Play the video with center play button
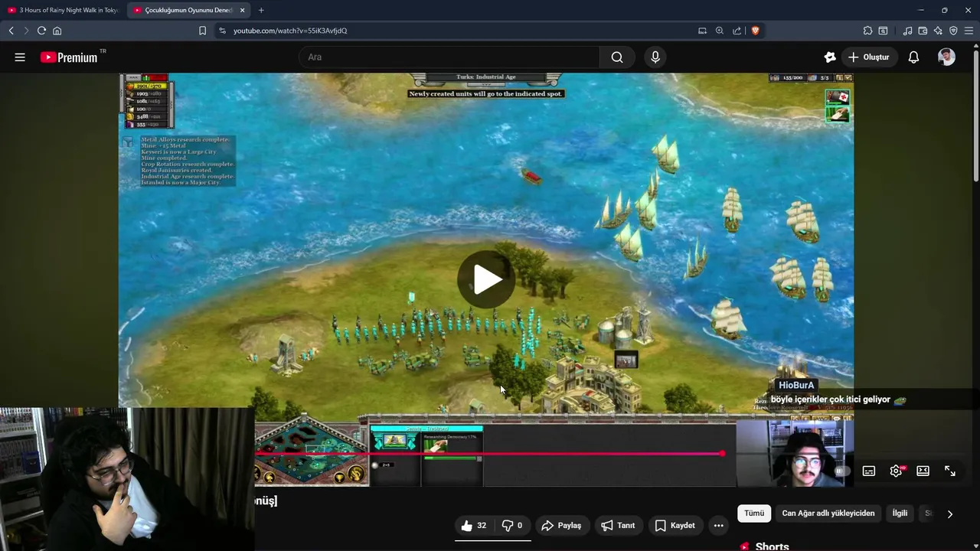The width and height of the screenshot is (980, 551). coord(486,279)
